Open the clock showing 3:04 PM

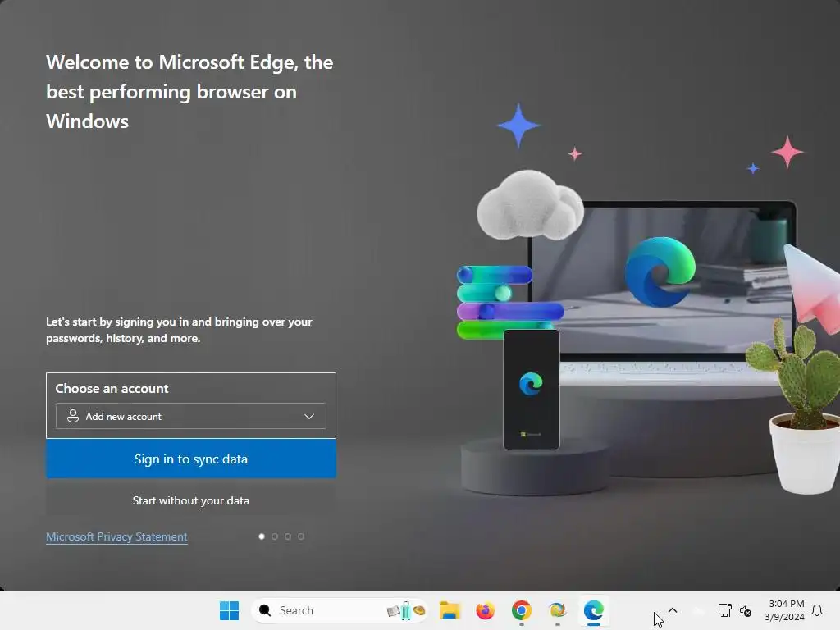[x=785, y=610]
